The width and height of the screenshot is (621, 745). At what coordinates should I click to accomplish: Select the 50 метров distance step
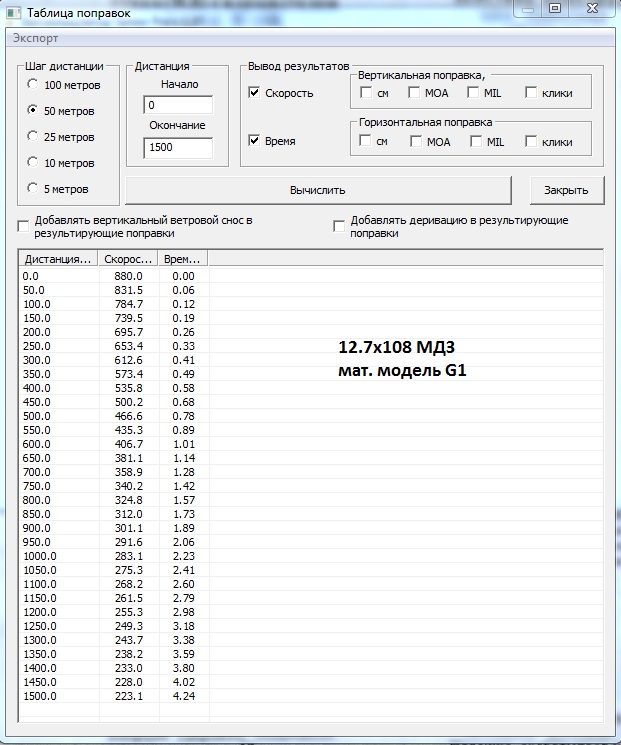click(x=32, y=110)
